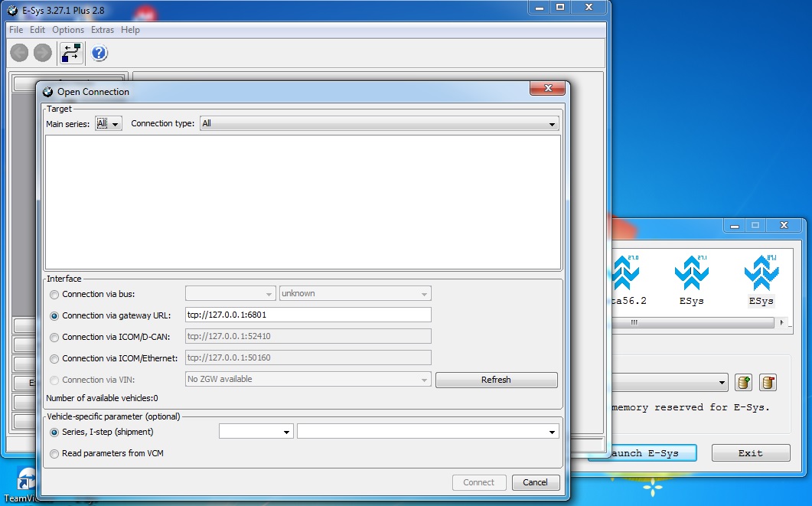The width and height of the screenshot is (812, 506).
Task: Click the 'memory reserved for E-Sys.' text
Action: click(x=691, y=407)
